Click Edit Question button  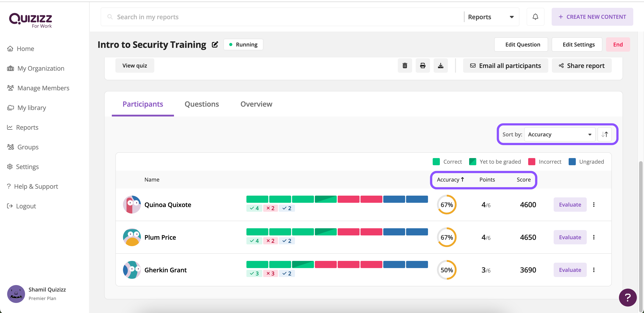(521, 44)
